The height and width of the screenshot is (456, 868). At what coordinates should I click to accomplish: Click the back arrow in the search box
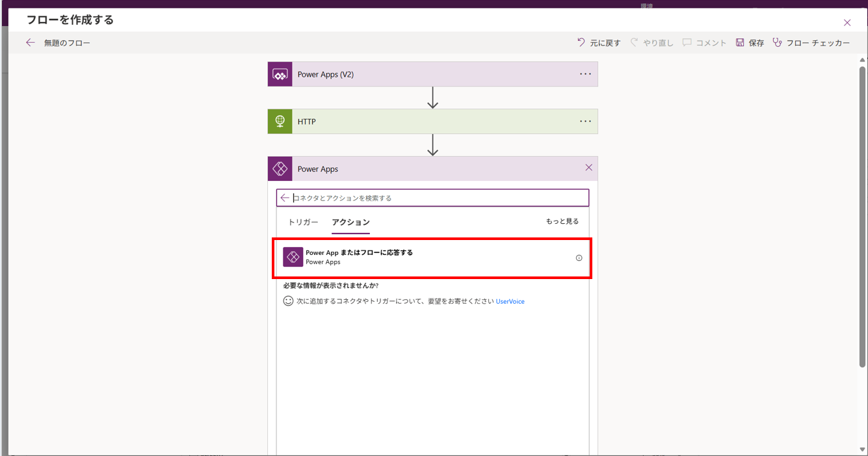coord(285,198)
